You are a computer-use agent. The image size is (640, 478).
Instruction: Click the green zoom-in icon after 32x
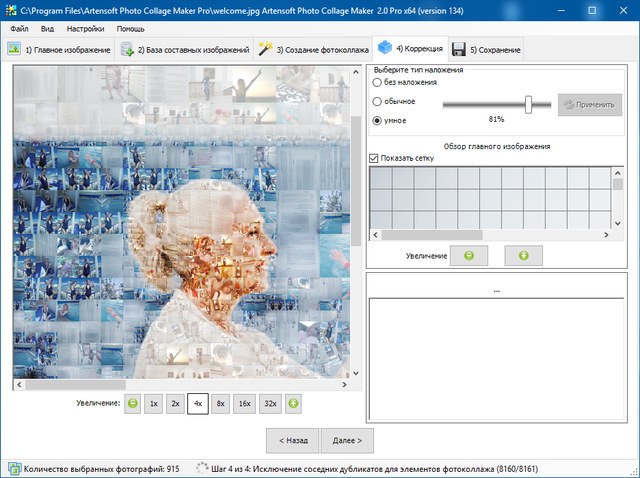coord(293,404)
